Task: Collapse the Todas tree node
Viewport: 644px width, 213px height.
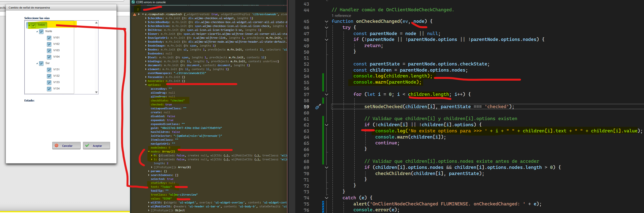Action: pos(29,25)
